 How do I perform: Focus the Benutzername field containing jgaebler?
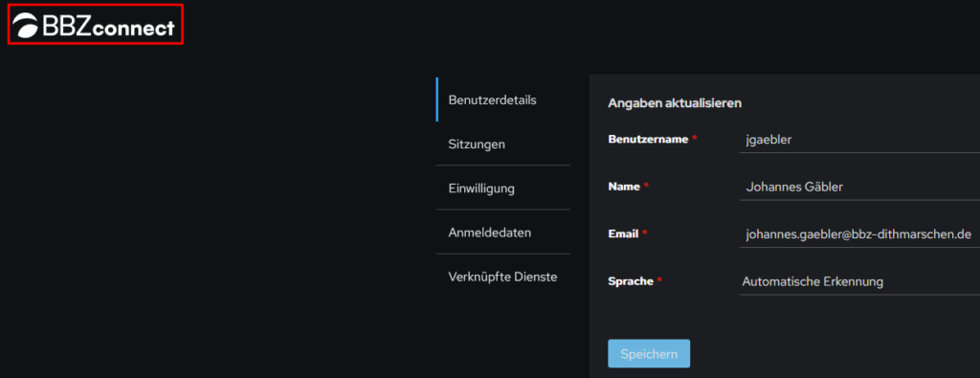tap(859, 140)
